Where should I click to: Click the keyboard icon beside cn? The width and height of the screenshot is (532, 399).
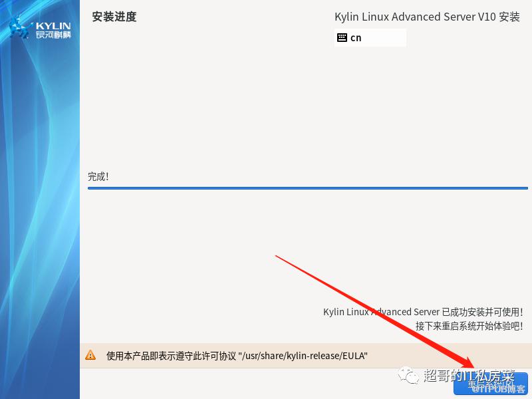342,38
